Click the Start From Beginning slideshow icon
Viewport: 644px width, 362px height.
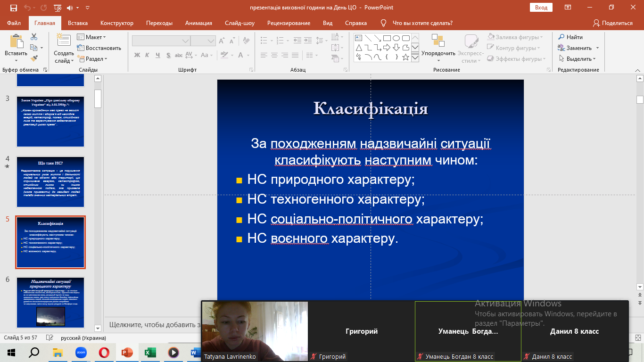click(58, 8)
